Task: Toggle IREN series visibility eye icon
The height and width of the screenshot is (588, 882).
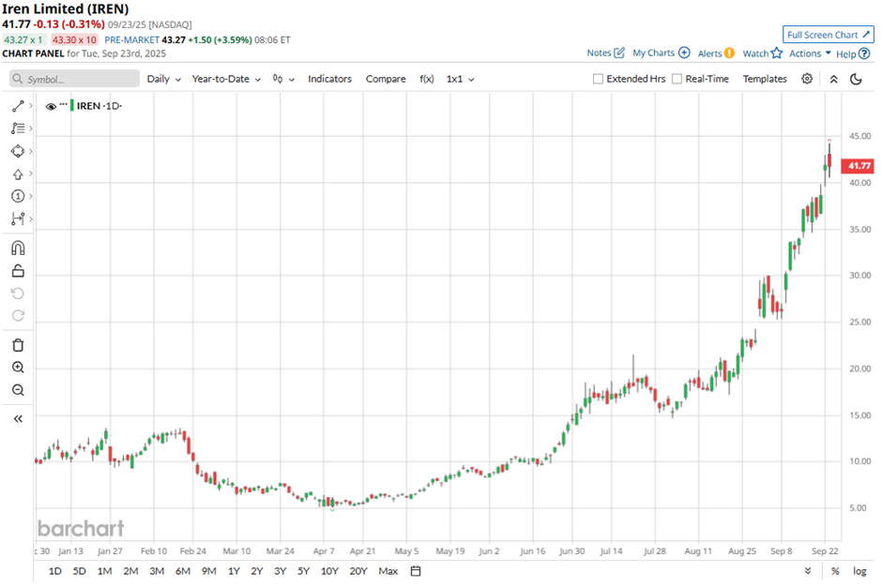Action: coord(51,106)
